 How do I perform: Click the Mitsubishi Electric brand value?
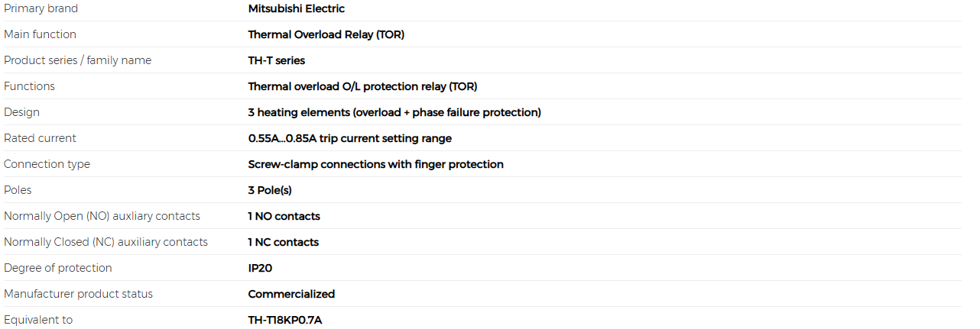click(297, 8)
